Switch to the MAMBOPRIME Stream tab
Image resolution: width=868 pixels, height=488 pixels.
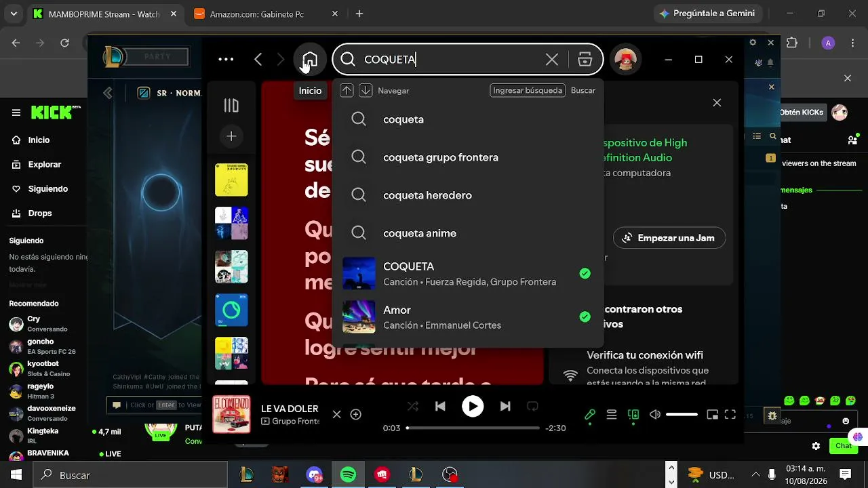point(105,14)
